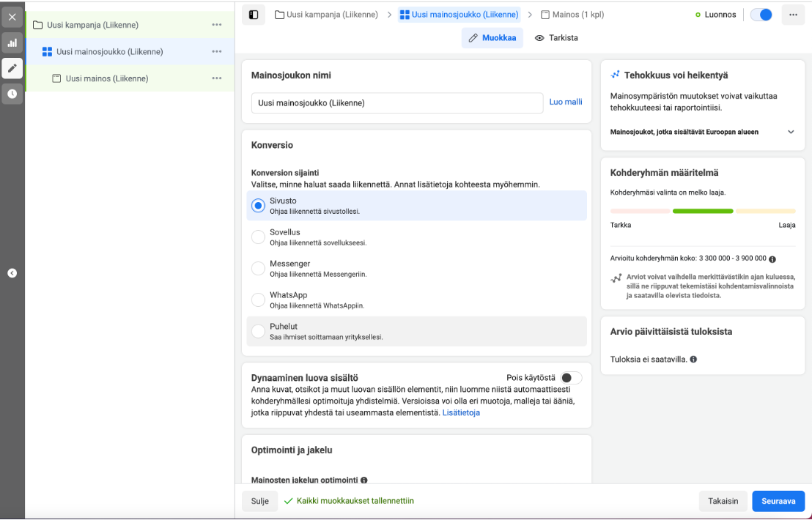Click the bar chart icon in left sidebar
The image size is (812, 520).
12,43
